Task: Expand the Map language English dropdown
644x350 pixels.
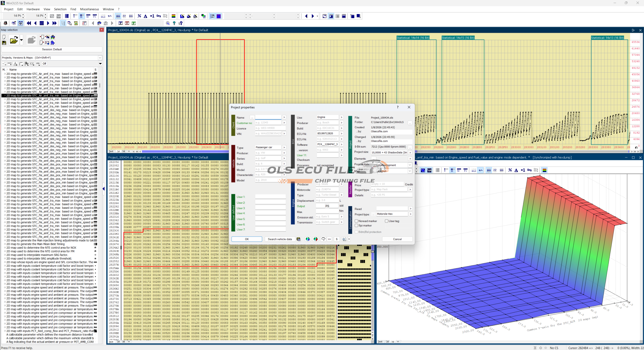Action: pyautogui.click(x=410, y=171)
